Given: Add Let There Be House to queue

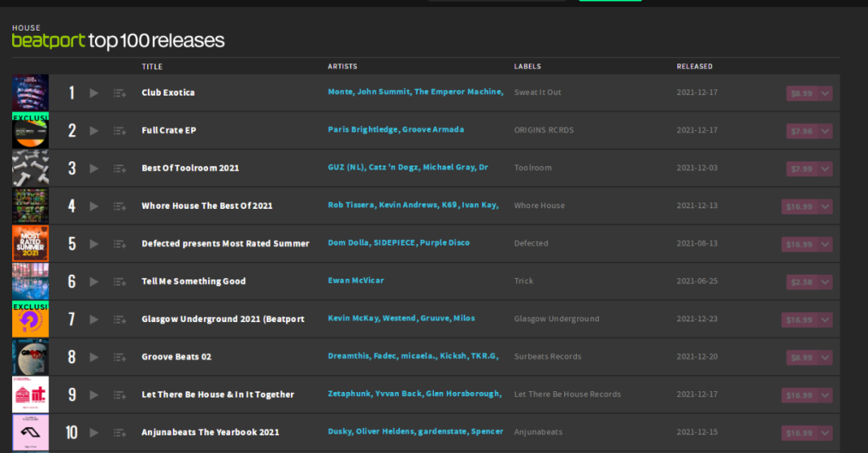Looking at the screenshot, I should tap(120, 395).
